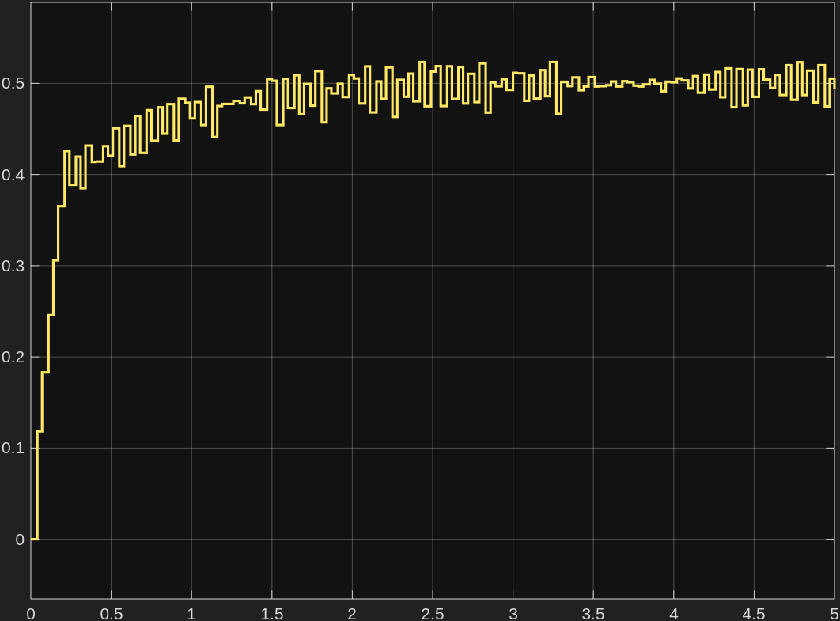Click the 0 label on the vertical axis
840x621 pixels.
click(21, 540)
